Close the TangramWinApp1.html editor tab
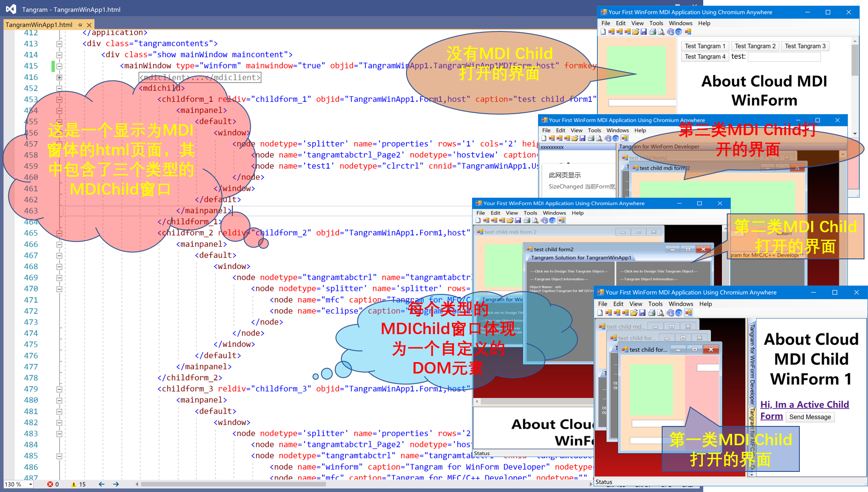Viewport: 868px width, 492px height. [x=89, y=25]
